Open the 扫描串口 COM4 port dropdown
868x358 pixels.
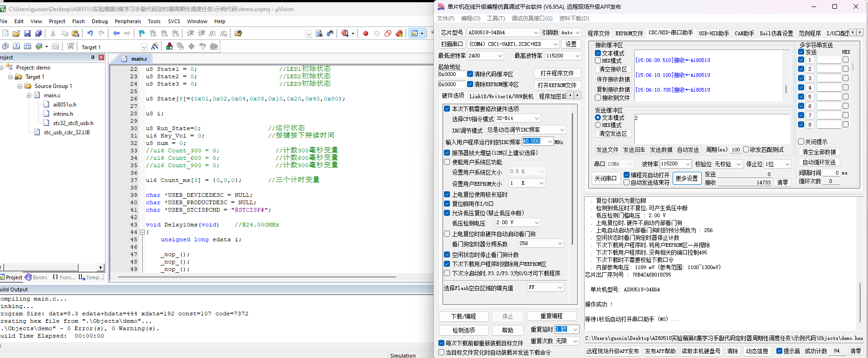(513, 44)
